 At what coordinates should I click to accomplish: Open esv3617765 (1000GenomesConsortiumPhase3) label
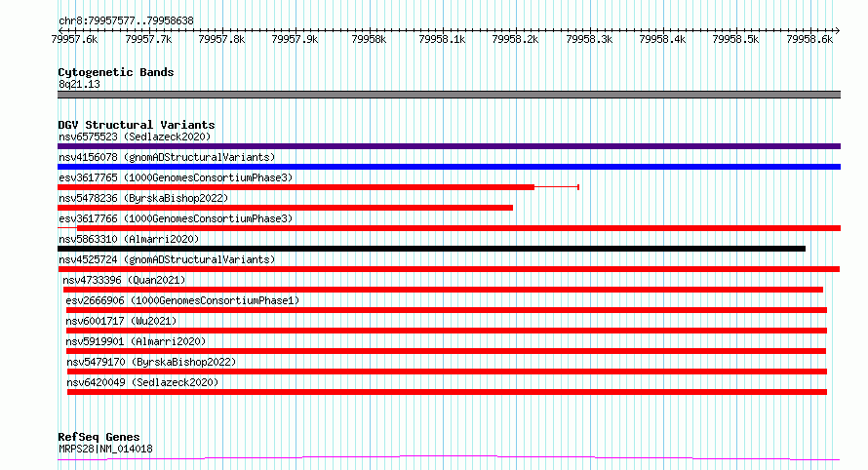click(x=176, y=177)
